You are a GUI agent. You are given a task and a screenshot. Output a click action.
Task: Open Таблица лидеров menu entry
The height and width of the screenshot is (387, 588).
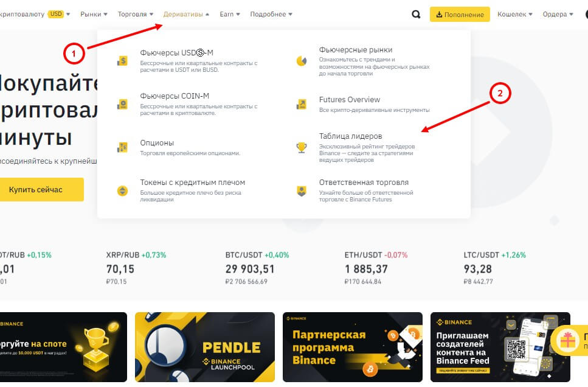(x=350, y=136)
